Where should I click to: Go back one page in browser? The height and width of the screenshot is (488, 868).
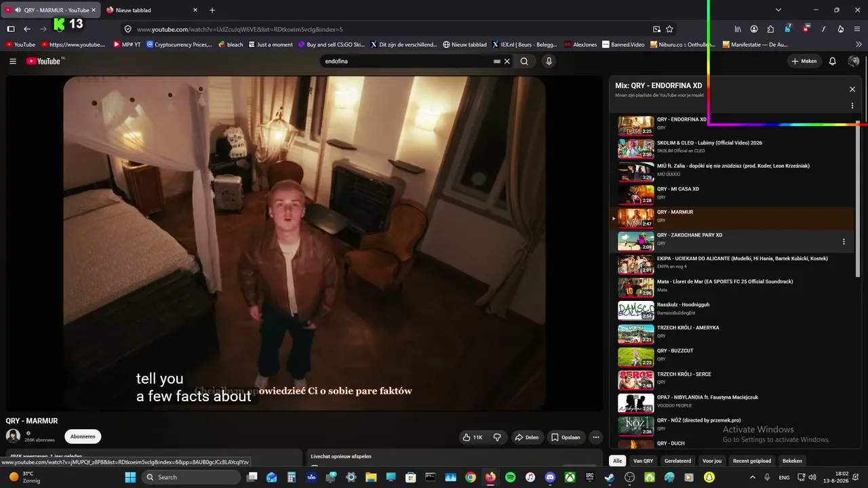[27, 29]
